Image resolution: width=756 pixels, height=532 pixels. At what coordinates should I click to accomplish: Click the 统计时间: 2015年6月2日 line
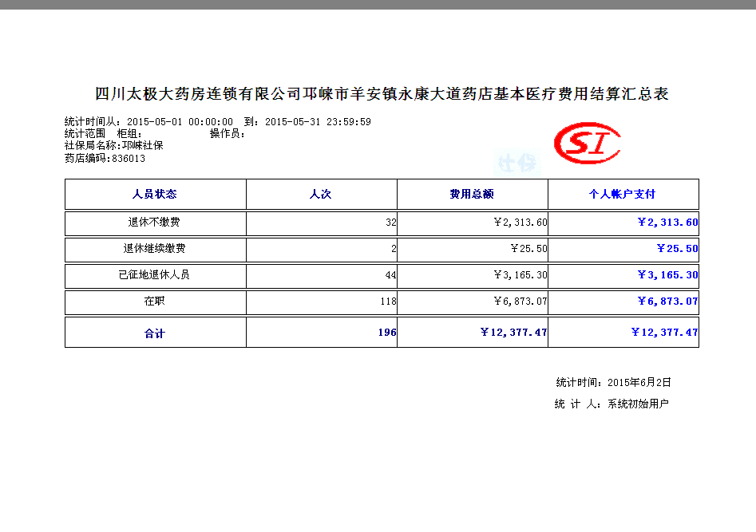click(x=613, y=383)
